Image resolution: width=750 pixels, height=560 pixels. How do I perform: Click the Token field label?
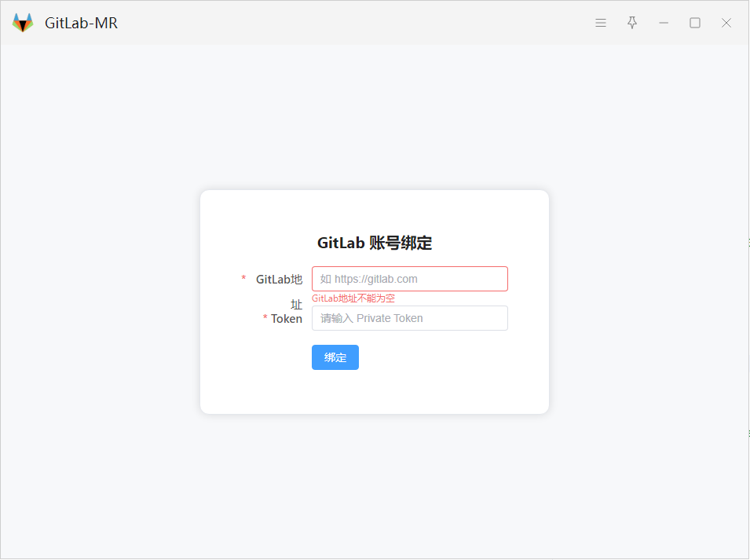287,319
